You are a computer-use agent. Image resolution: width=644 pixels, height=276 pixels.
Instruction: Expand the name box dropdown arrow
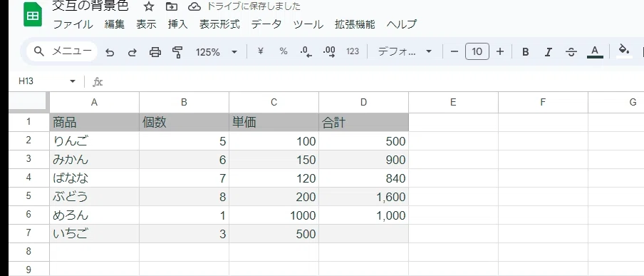(73, 81)
